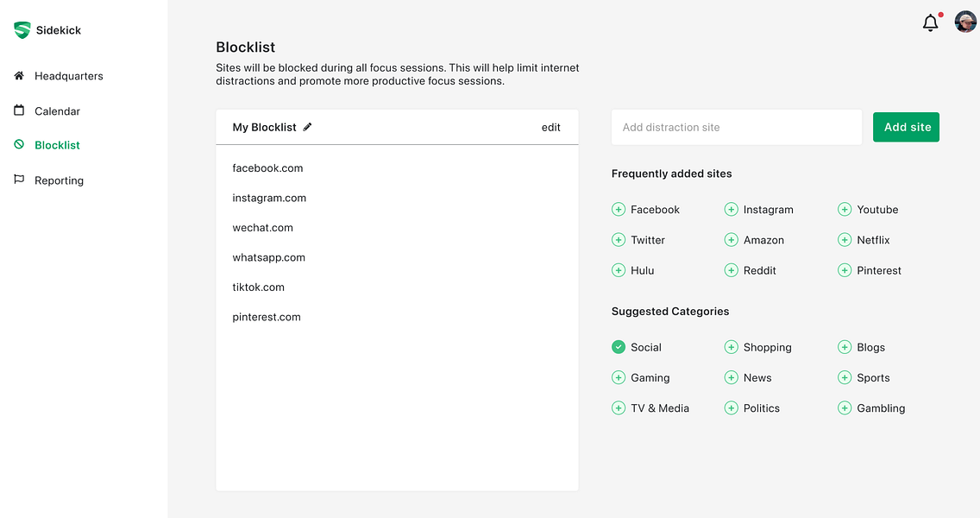Enable the Gambling category
Screen dimensions: 980x518
pos(845,407)
